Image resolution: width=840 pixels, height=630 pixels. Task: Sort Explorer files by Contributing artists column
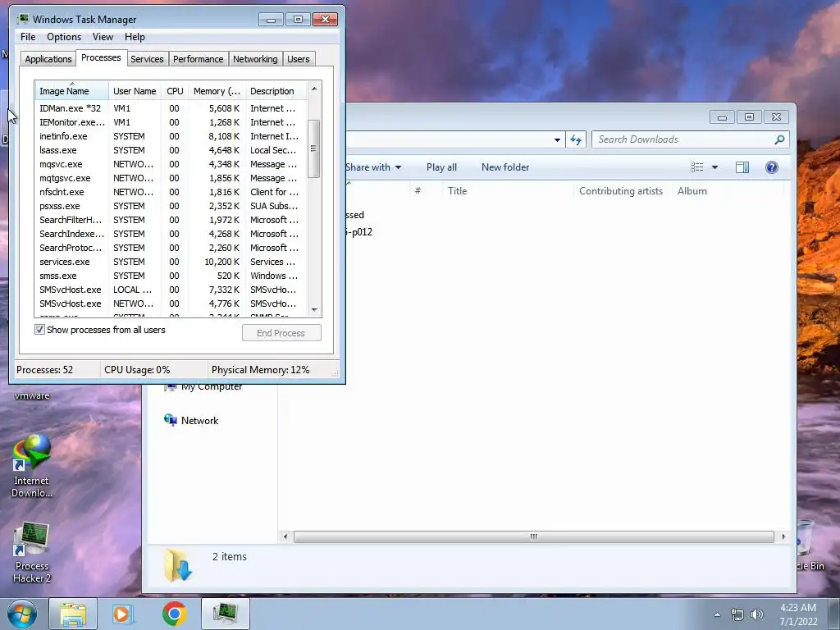(623, 190)
